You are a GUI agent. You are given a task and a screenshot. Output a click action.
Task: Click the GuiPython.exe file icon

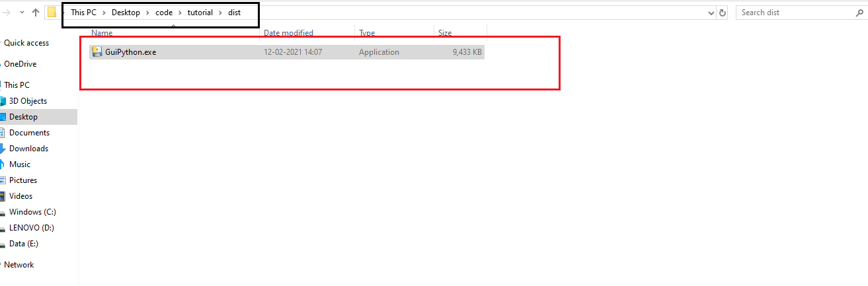[97, 52]
